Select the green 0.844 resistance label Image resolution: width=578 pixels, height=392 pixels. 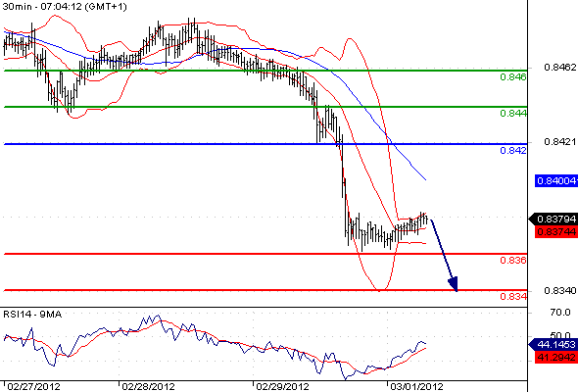[513, 114]
